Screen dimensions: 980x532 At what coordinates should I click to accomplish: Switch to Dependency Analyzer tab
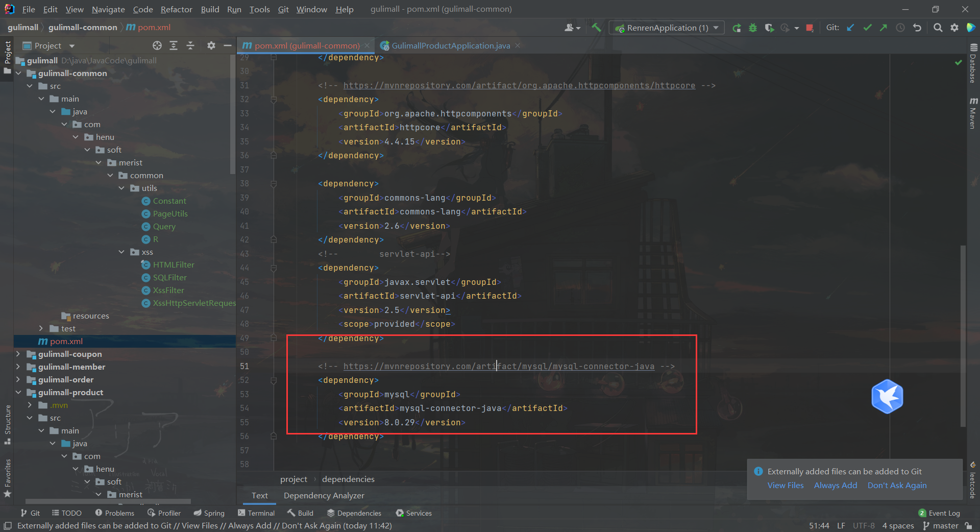[324, 495]
